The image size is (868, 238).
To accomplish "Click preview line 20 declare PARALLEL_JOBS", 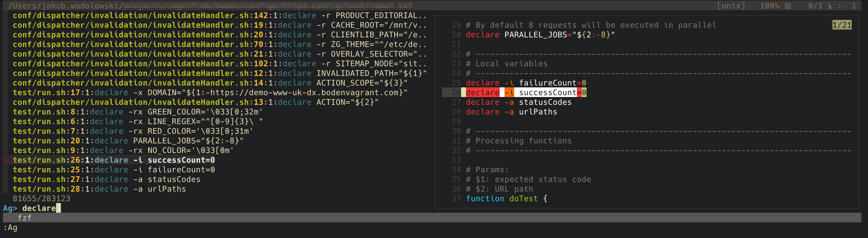I will click(x=540, y=35).
